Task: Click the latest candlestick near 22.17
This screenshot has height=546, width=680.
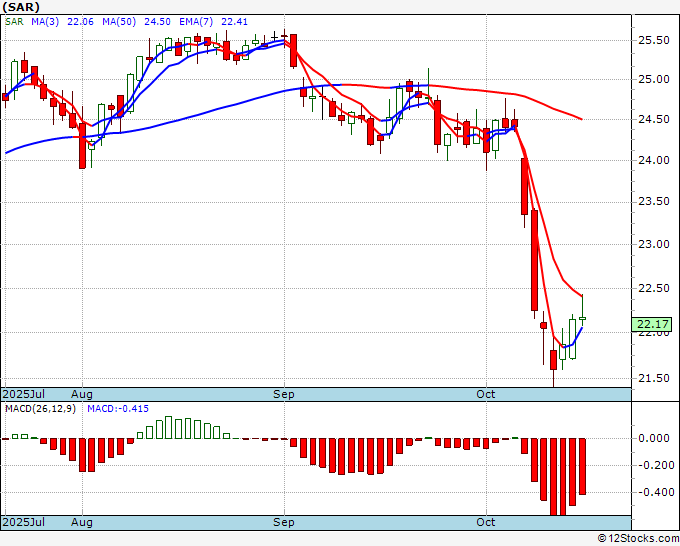Action: tap(582, 310)
